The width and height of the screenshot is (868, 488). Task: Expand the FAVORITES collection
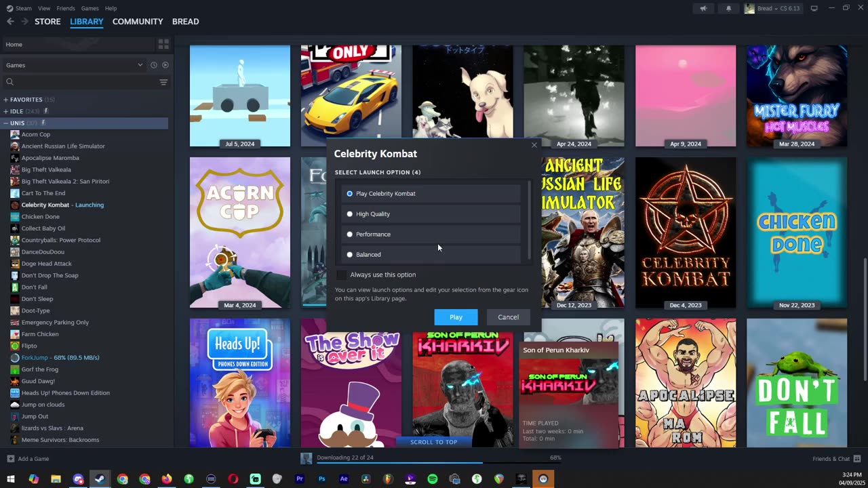(5, 100)
